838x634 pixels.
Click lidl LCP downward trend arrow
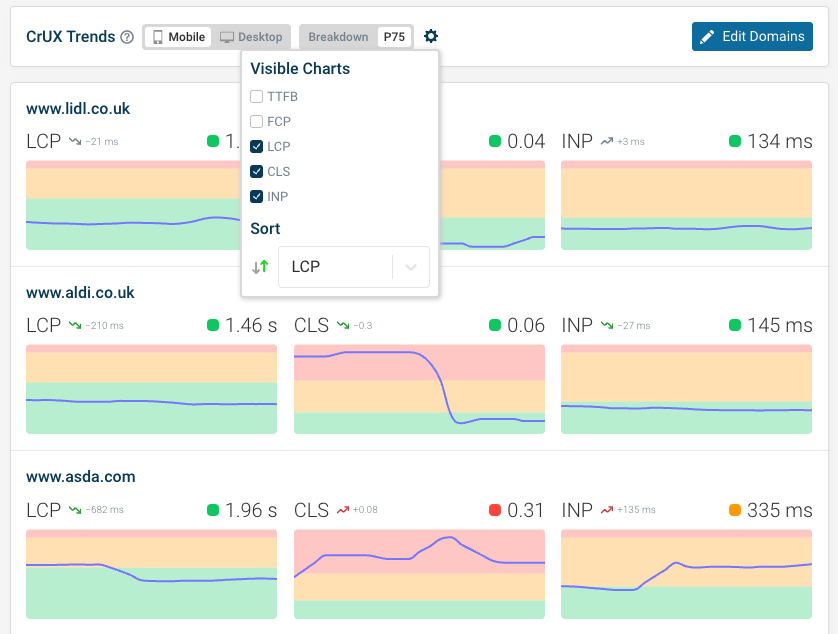(75, 142)
